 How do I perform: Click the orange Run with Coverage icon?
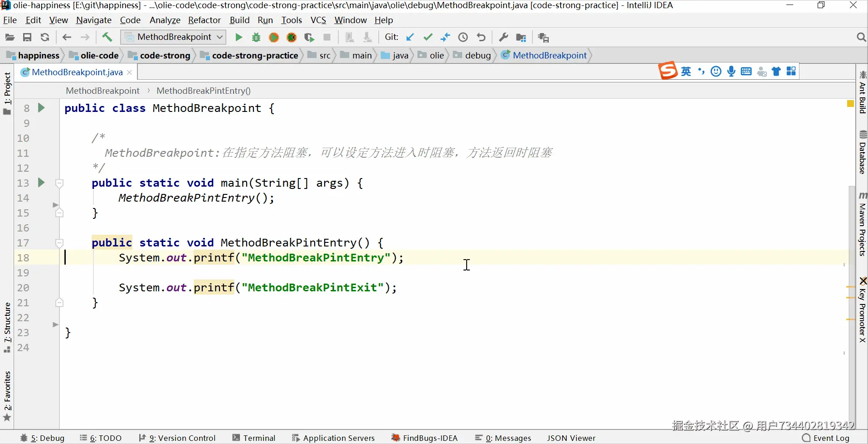274,37
